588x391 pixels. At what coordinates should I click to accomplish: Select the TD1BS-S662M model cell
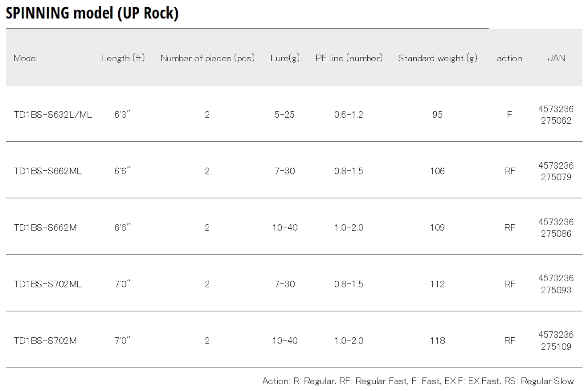coord(45,228)
